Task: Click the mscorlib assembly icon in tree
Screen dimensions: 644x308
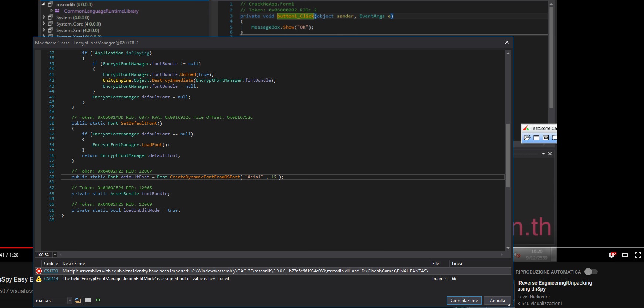Action: pos(51,4)
